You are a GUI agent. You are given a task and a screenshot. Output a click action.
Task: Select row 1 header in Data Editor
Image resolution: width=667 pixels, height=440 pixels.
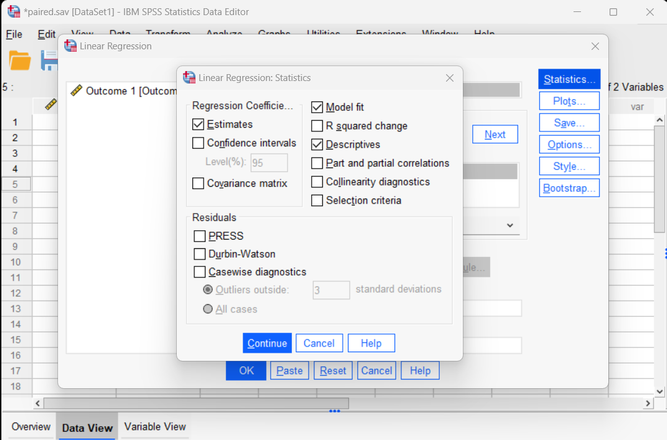(x=15, y=122)
